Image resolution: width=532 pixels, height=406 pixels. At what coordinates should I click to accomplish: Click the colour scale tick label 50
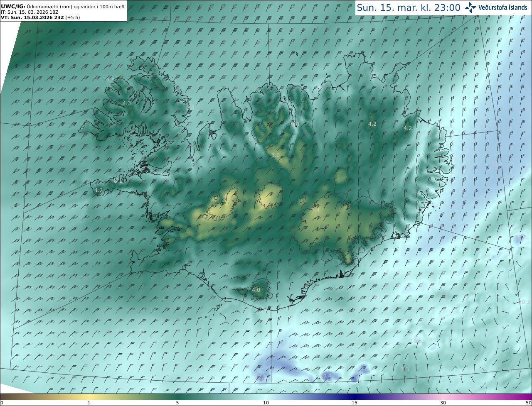point(529,403)
